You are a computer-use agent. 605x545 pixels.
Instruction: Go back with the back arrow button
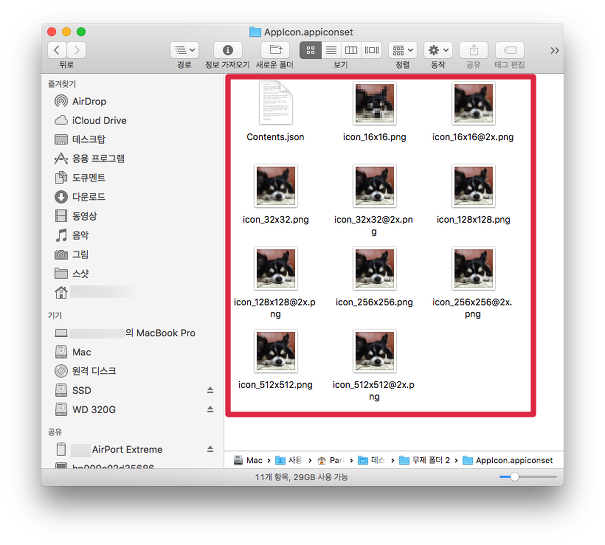coord(57,50)
